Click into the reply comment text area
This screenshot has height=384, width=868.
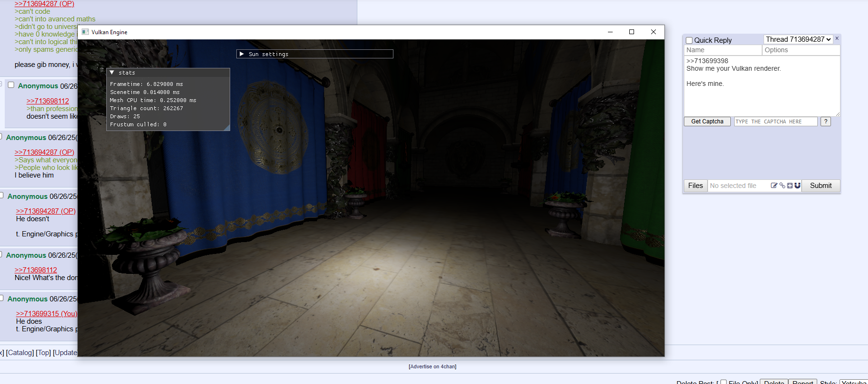point(762,86)
